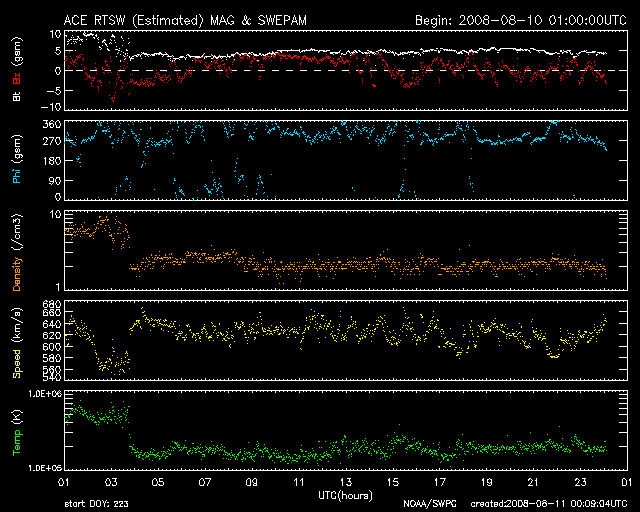Click the '01' hour tick label at axis start
Image resolution: width=640 pixels, height=512 pixels.
[64, 482]
